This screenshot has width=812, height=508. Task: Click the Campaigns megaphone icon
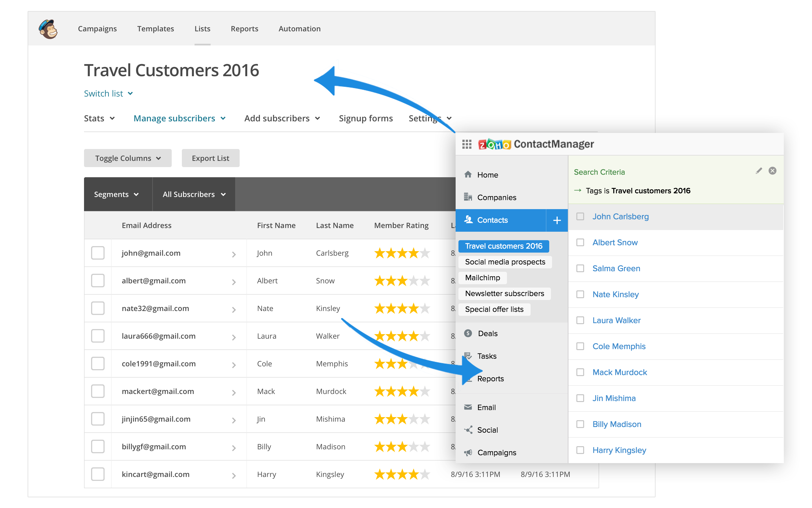pyautogui.click(x=468, y=453)
